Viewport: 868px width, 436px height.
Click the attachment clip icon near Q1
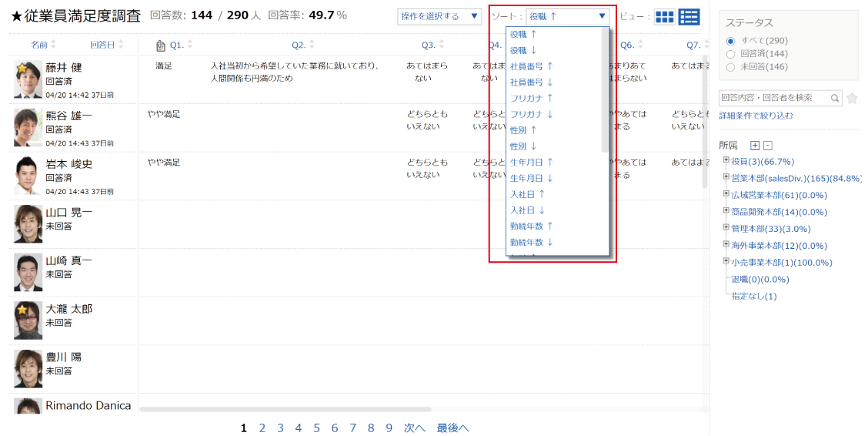[161, 45]
